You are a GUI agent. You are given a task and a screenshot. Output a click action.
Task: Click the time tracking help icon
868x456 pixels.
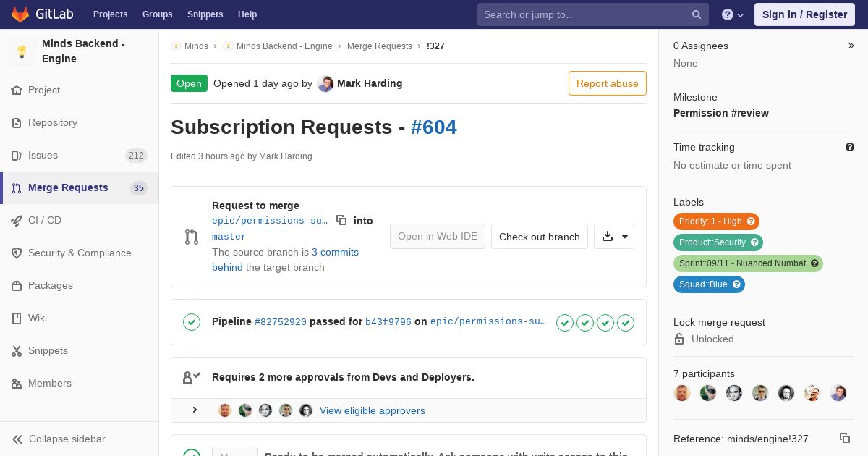[x=850, y=147]
